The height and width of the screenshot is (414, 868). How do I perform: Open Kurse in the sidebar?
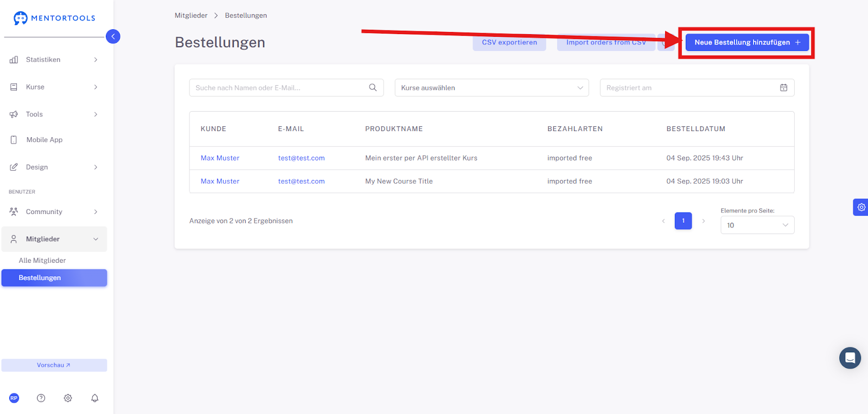pyautogui.click(x=54, y=87)
